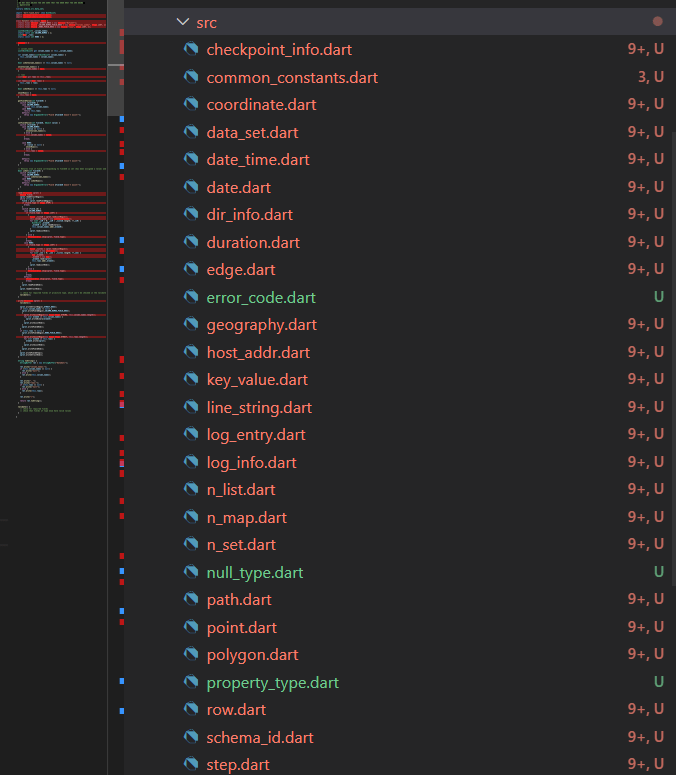Click Dart icon beside data_set.dart

pyautogui.click(x=191, y=131)
